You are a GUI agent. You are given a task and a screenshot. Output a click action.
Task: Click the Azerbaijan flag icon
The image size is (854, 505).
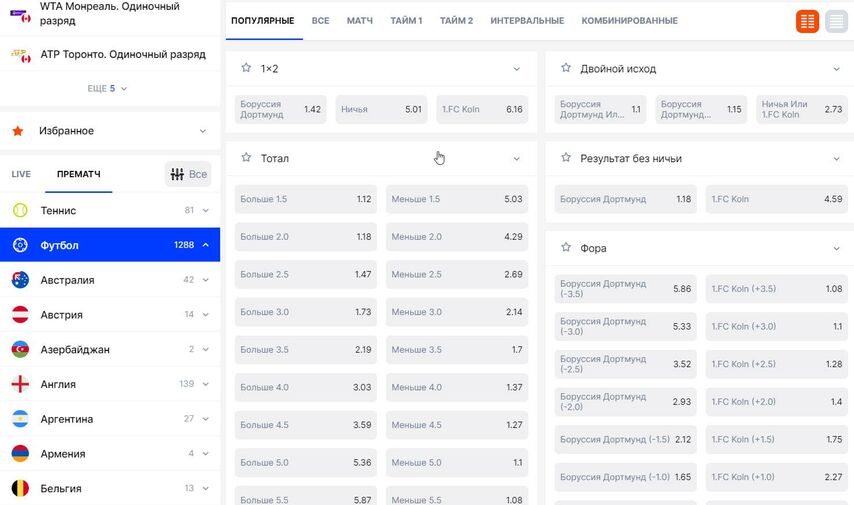point(20,349)
